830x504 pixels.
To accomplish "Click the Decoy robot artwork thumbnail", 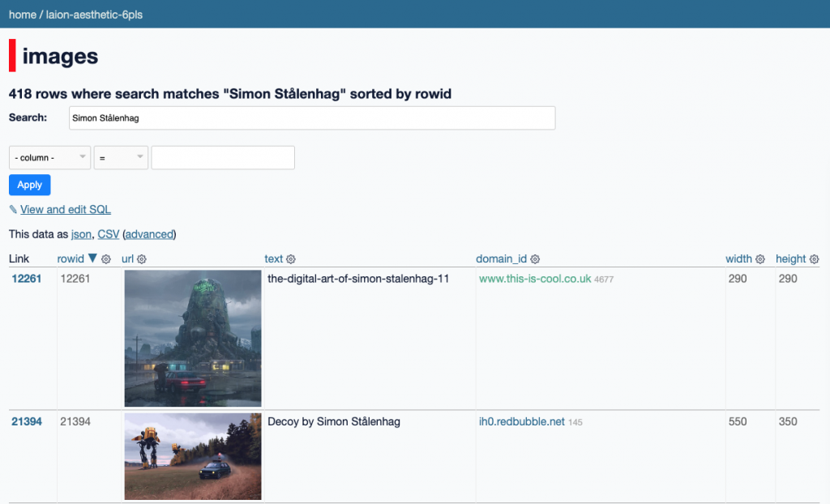I will (x=193, y=456).
